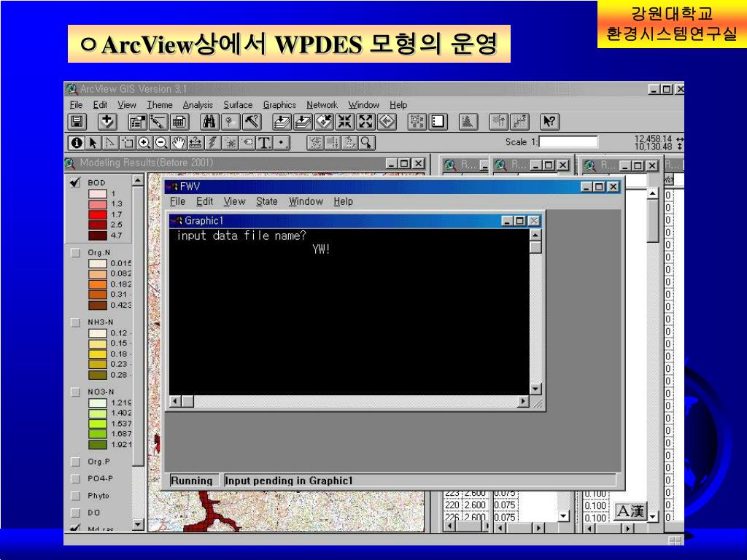Image resolution: width=747 pixels, height=560 pixels.
Task: Click Graphic1 vertical scroll down arrow
Action: pos(535,389)
